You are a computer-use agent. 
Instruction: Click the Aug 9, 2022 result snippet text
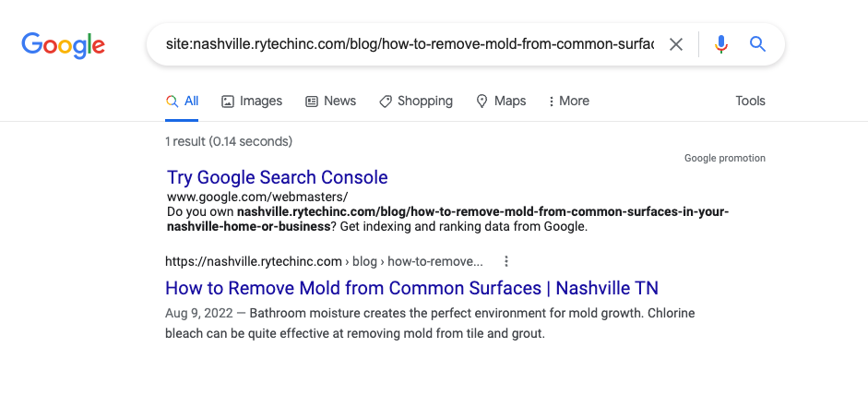pyautogui.click(x=429, y=323)
